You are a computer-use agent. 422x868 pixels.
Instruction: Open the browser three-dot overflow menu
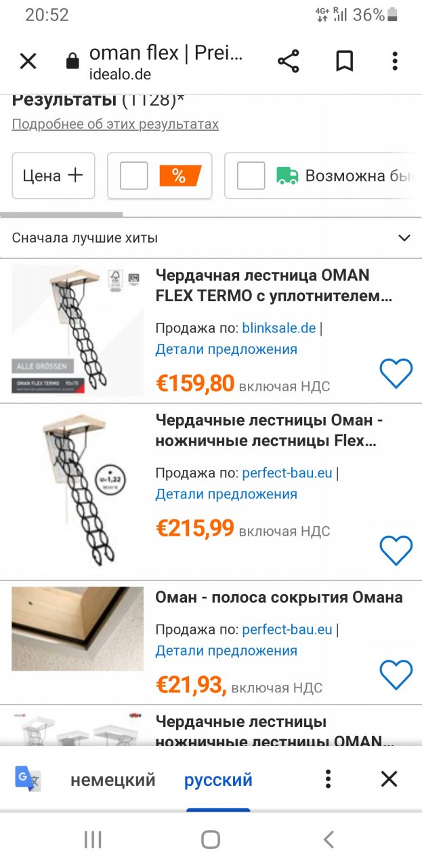(x=396, y=62)
